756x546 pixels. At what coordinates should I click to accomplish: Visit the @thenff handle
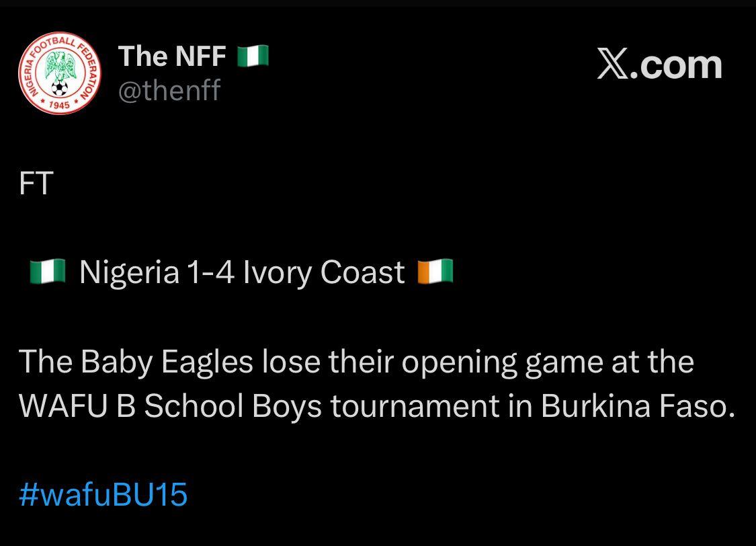[x=169, y=90]
